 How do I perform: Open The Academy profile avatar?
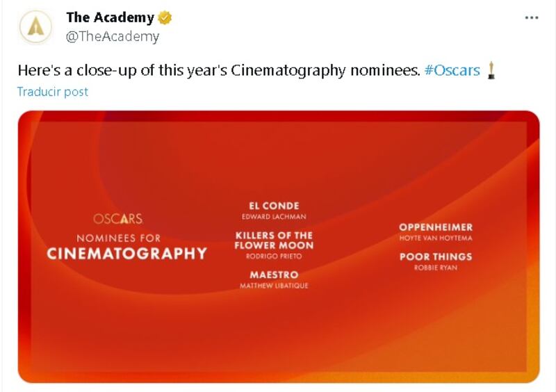pos(35,27)
